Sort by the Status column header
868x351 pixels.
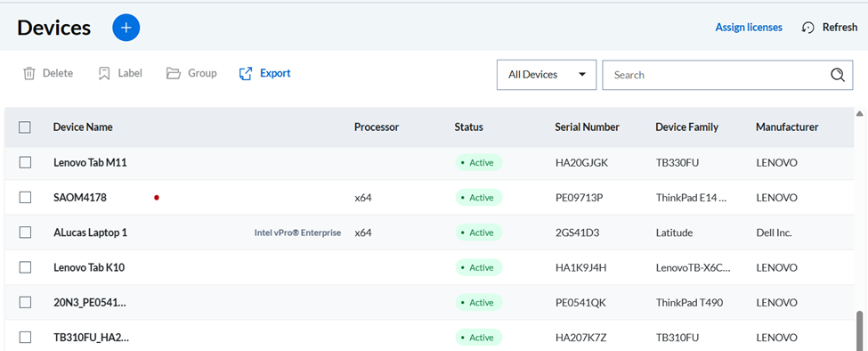(x=469, y=127)
